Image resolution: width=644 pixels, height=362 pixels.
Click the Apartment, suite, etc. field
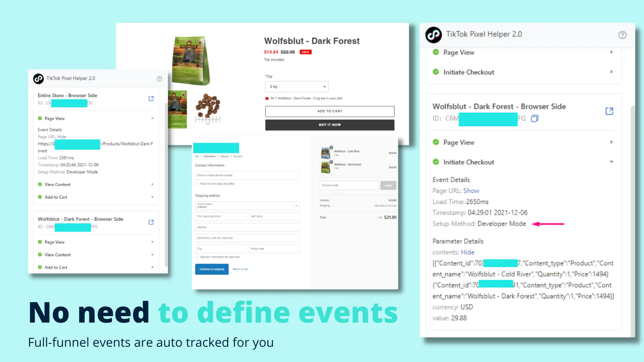247,238
